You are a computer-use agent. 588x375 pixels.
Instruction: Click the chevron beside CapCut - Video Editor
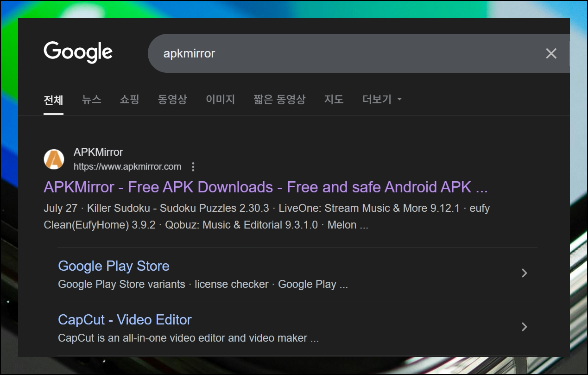525,327
